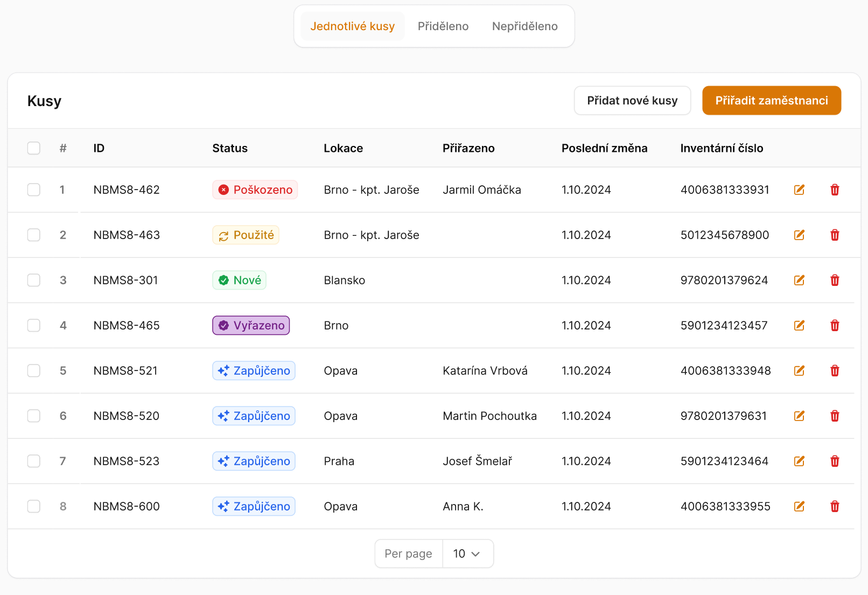
Task: Click the Nové status badge
Action: tap(239, 280)
